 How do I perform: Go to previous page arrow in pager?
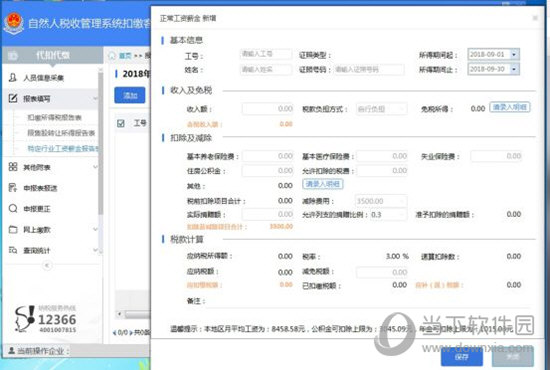coord(114,332)
